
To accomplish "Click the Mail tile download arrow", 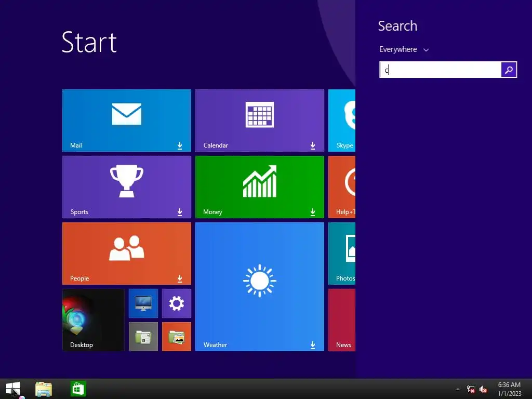I will click(179, 145).
